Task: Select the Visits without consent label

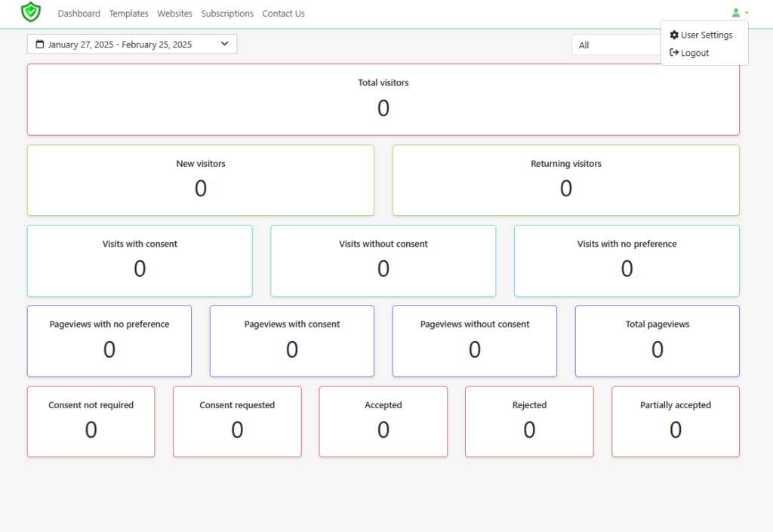Action: point(383,244)
